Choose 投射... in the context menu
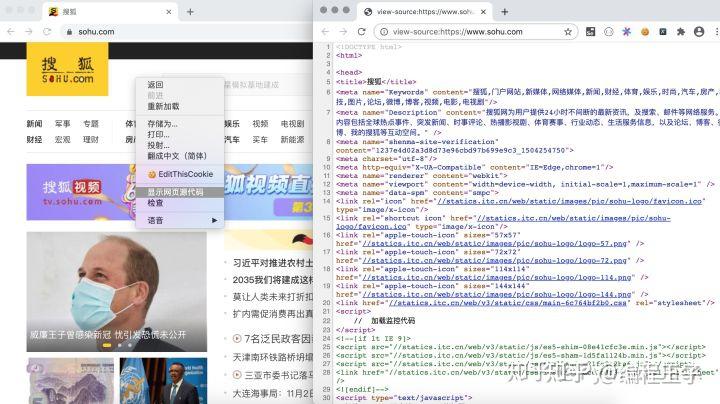This screenshot has height=404, width=720. click(x=158, y=145)
